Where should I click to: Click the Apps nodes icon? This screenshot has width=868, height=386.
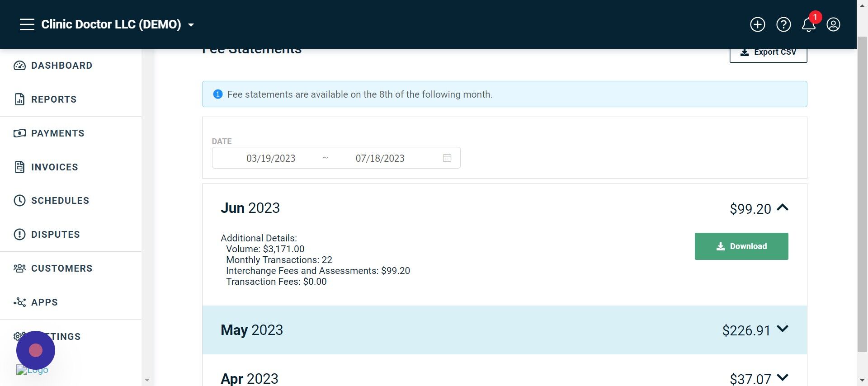click(x=19, y=302)
